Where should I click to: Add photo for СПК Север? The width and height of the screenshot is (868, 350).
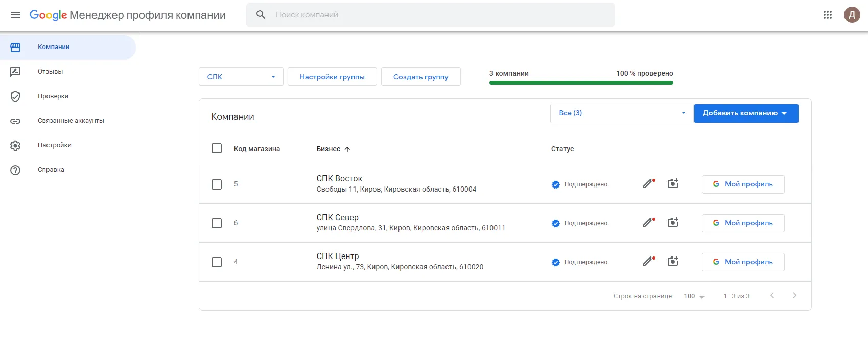[673, 222]
